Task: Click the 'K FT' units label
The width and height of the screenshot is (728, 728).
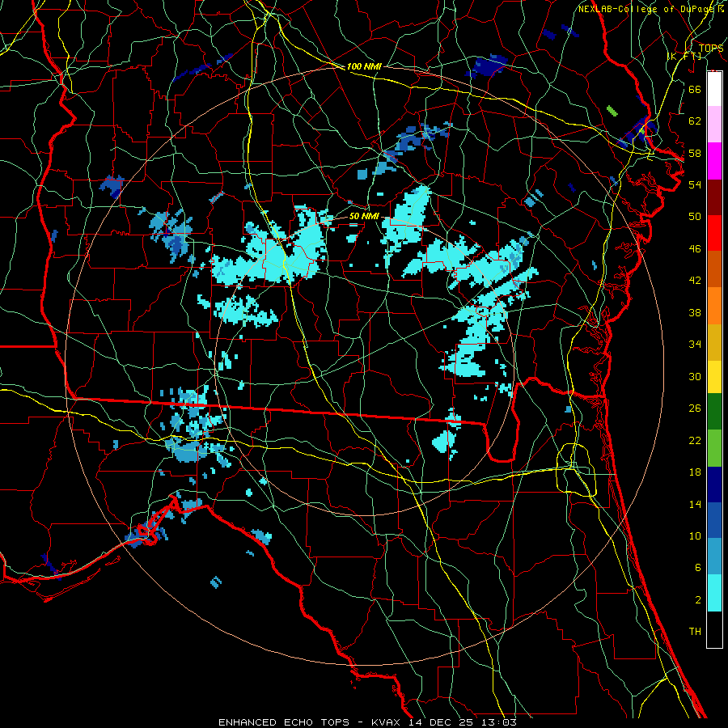Action: (x=684, y=57)
